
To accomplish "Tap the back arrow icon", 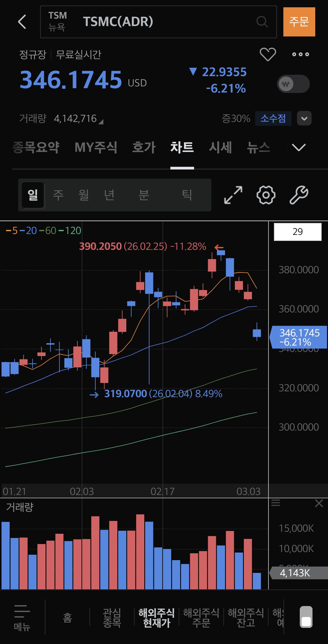I will (x=22, y=22).
